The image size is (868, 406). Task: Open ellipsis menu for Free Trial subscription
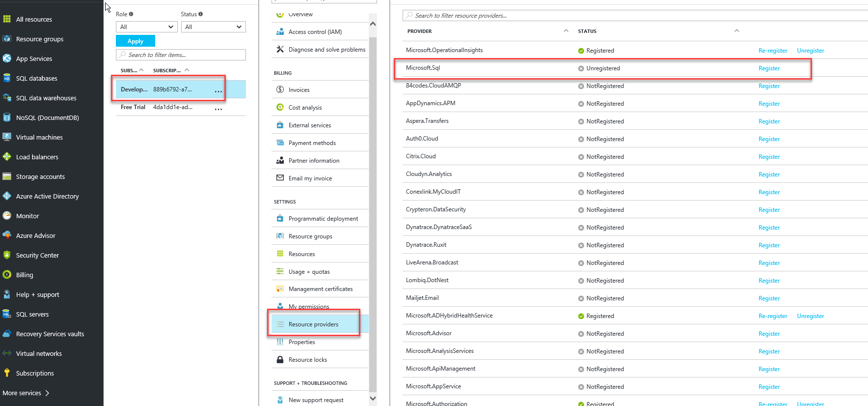218,108
